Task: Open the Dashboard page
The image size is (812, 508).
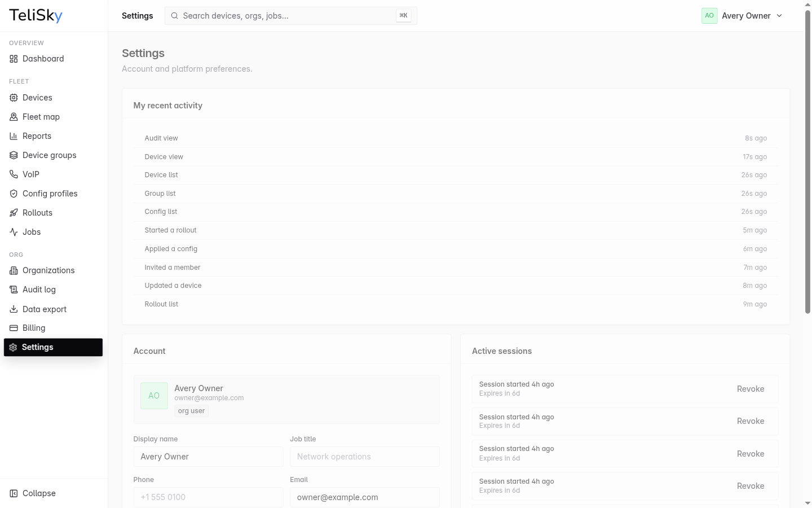Action: [54, 59]
